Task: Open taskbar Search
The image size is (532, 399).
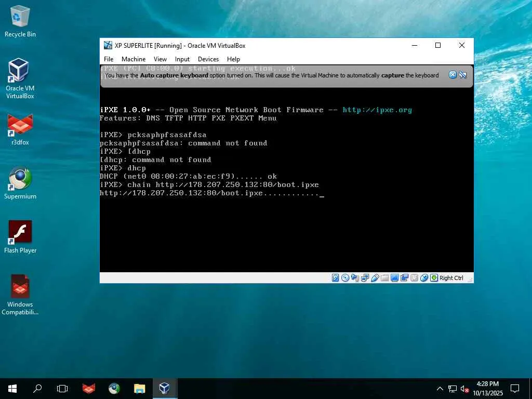Action: point(37,389)
